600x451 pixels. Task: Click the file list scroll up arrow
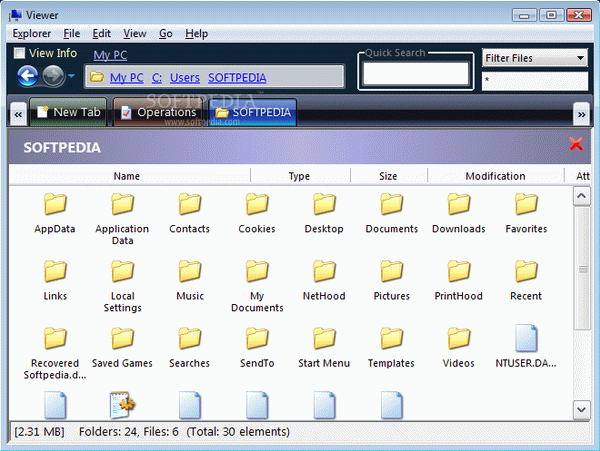click(581, 196)
